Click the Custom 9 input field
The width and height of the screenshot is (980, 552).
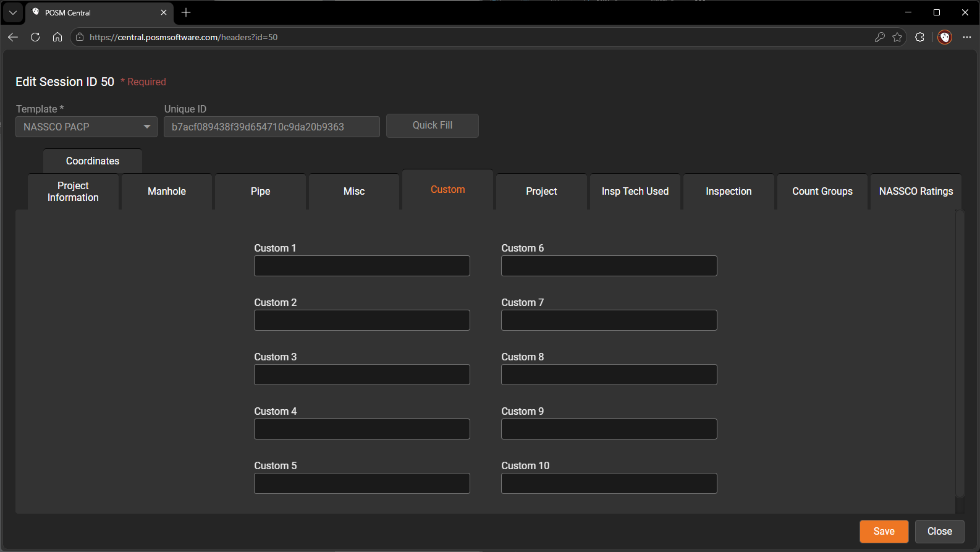click(609, 429)
